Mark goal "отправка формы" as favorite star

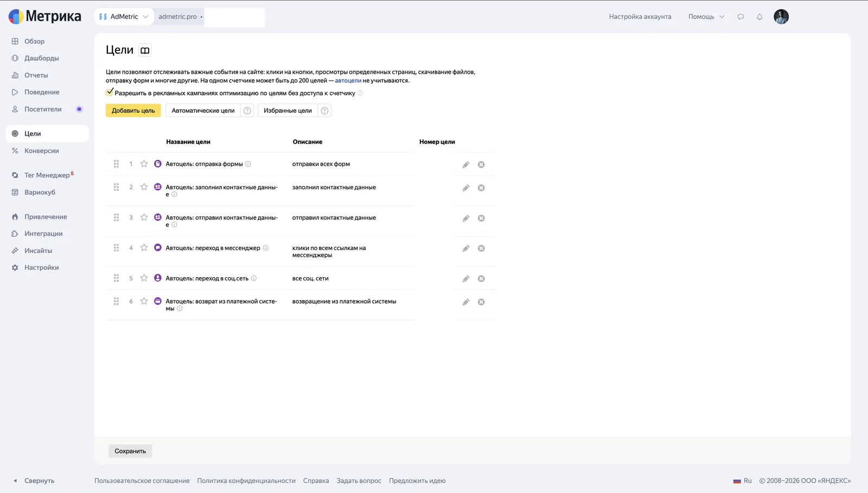click(144, 164)
